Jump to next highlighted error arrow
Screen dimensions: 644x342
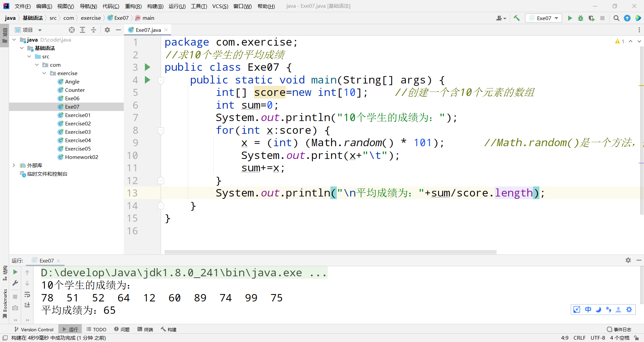639,41
